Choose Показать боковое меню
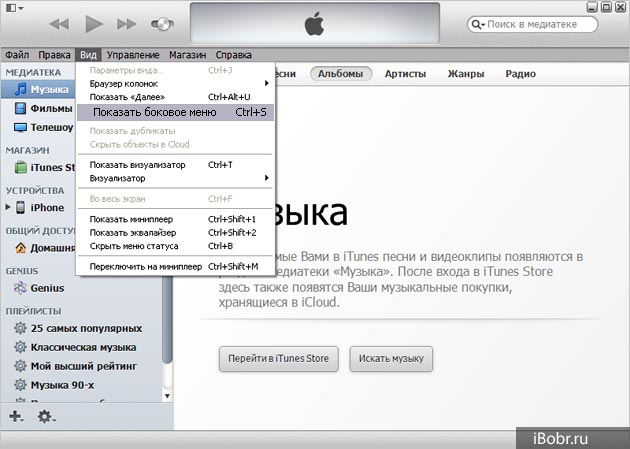Viewport: 630px width, 449px height. point(176,112)
